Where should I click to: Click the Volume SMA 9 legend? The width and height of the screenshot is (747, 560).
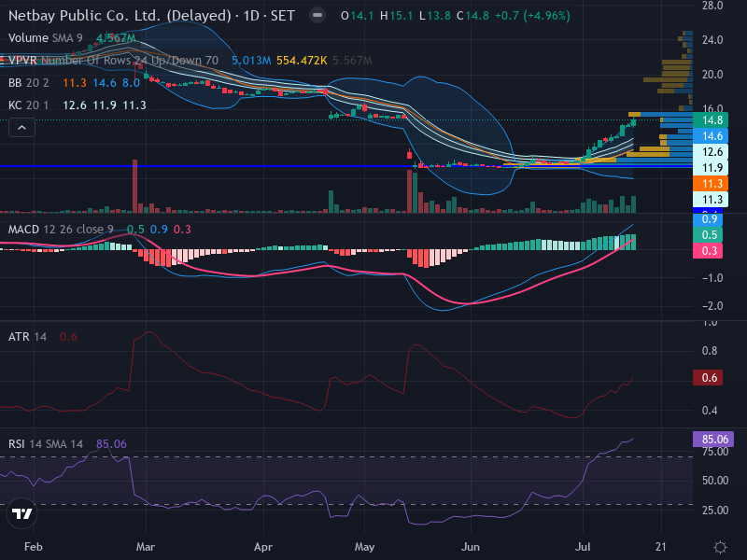(x=45, y=38)
